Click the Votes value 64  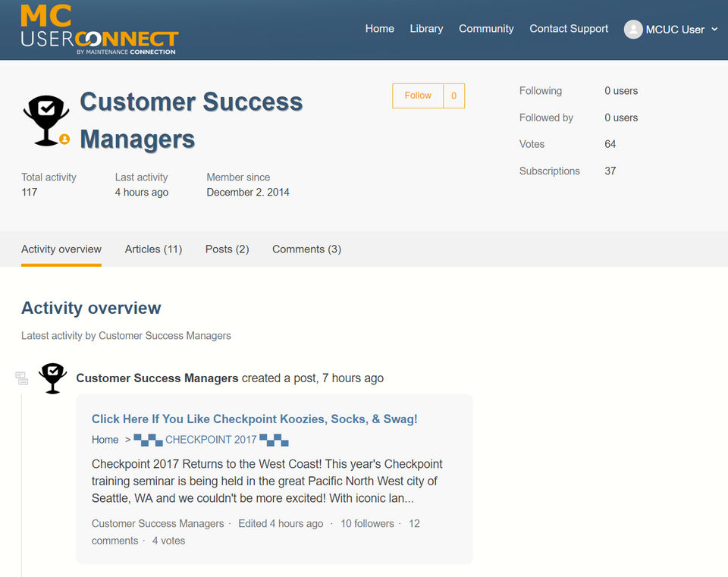(610, 144)
